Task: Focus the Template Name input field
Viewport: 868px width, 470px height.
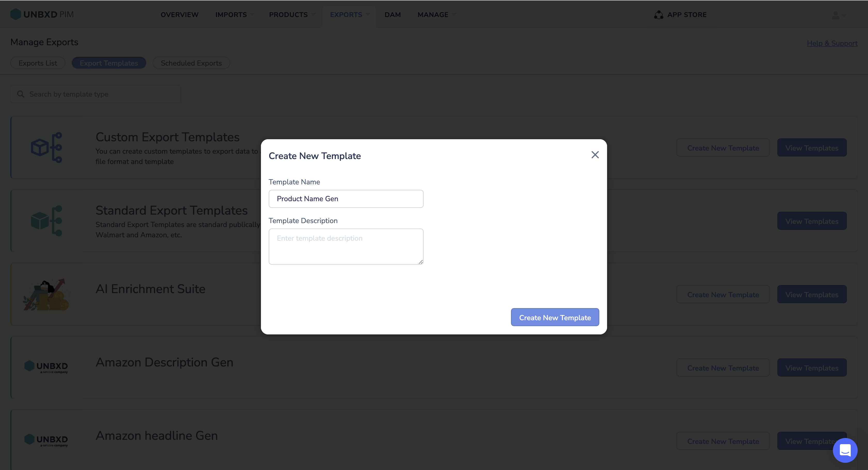Action: click(346, 199)
